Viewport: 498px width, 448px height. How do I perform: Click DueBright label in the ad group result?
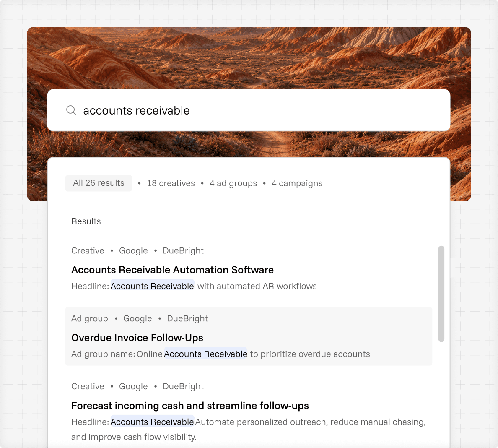(187, 318)
